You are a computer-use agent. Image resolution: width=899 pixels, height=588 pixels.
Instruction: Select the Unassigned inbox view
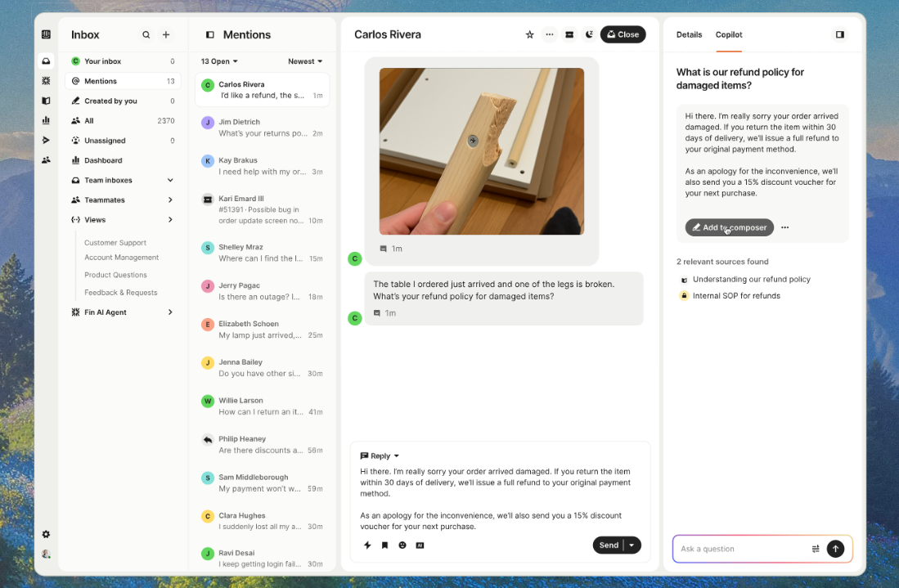pyautogui.click(x=105, y=141)
